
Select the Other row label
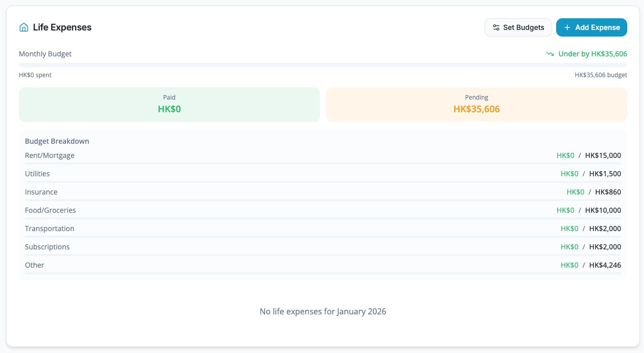coord(35,265)
